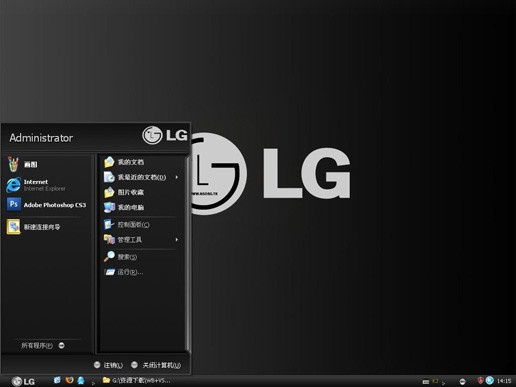Click the LG logo in Start menu header
Image resolution: width=516 pixels, height=387 pixels.
coord(165,135)
